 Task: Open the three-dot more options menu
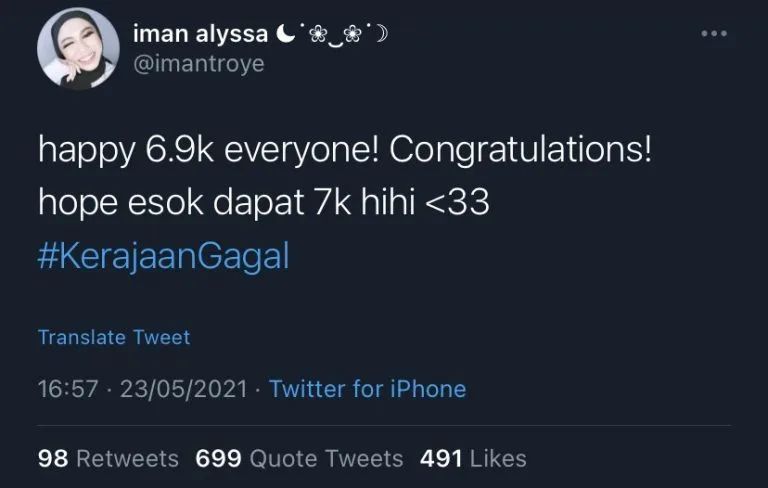pyautogui.click(x=713, y=33)
